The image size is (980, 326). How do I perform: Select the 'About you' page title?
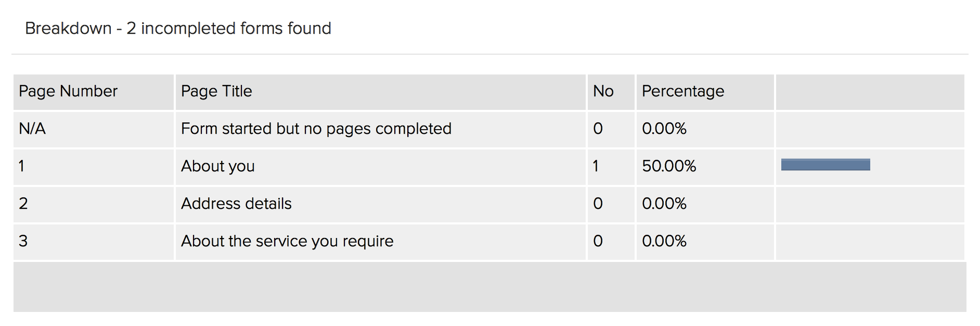[x=218, y=166]
